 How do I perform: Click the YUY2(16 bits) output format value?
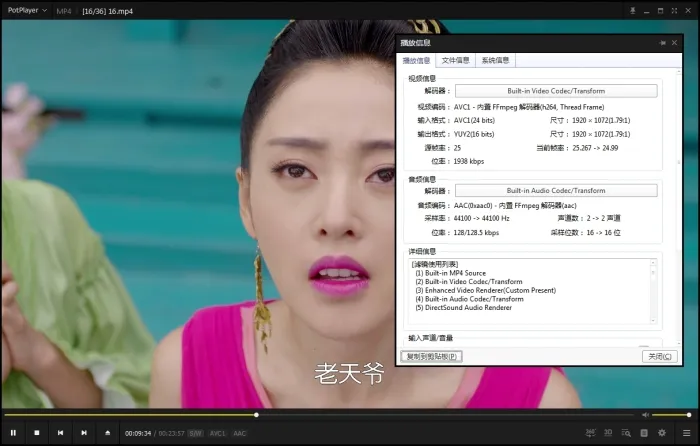coord(474,134)
